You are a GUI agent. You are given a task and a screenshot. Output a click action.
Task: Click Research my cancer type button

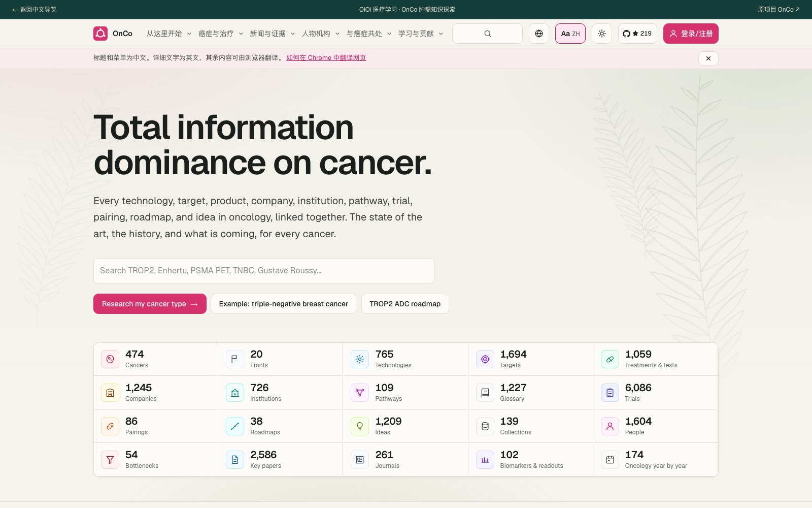pos(150,304)
